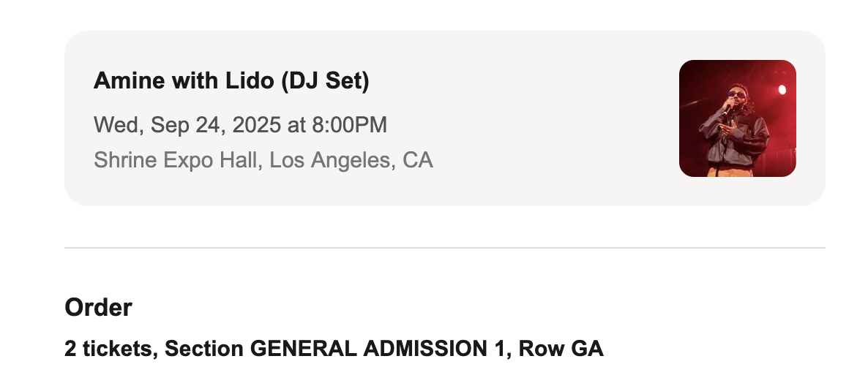Open the artist concert photo thumbnail
This screenshot has height=386, width=868.
(x=737, y=118)
